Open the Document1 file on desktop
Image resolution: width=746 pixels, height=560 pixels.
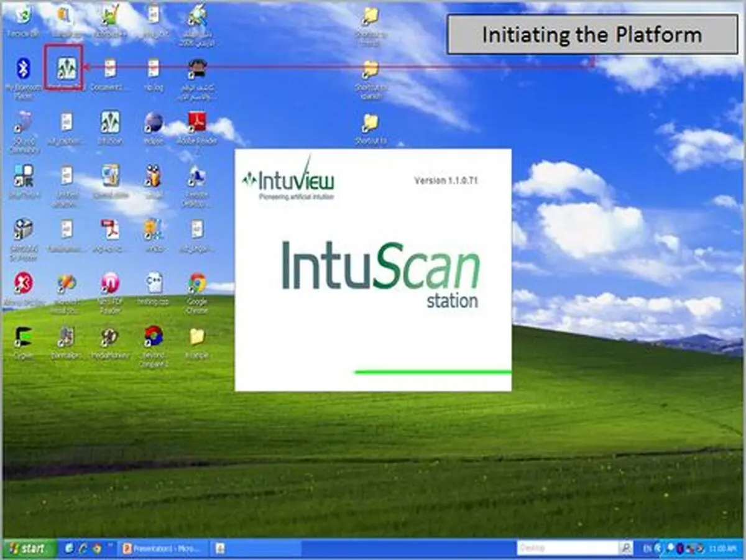point(110,75)
